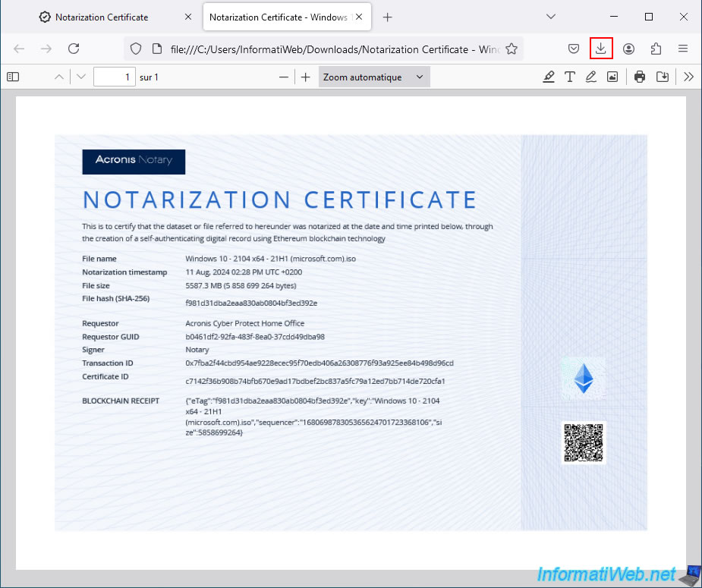The image size is (702, 588).
Task: Open the Zoom automatique dropdown
Action: (374, 77)
